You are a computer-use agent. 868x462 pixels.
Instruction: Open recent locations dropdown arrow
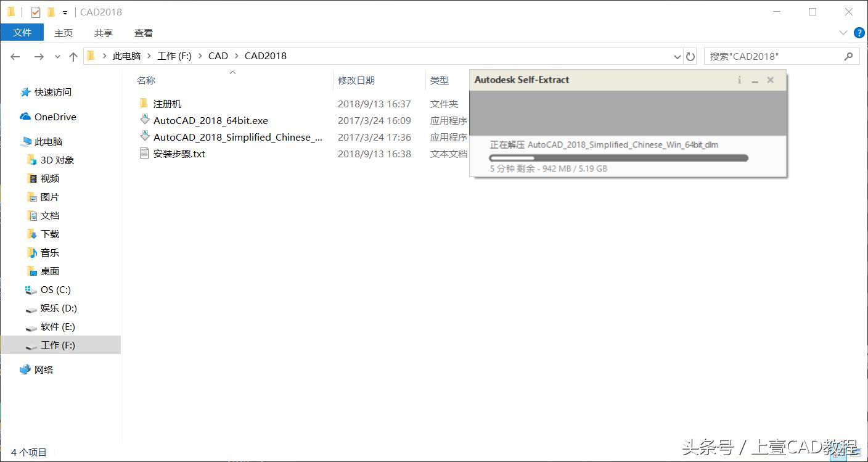(x=58, y=56)
